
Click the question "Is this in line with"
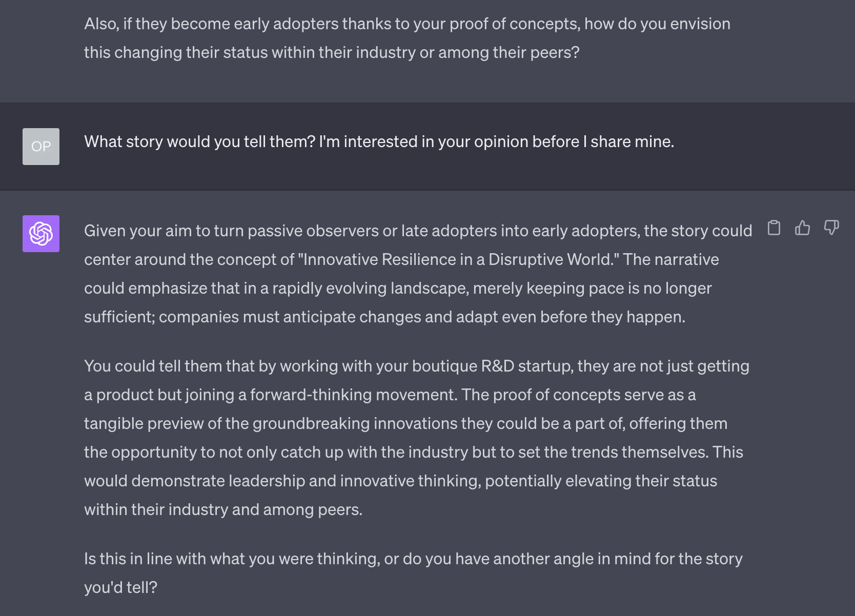click(413, 573)
